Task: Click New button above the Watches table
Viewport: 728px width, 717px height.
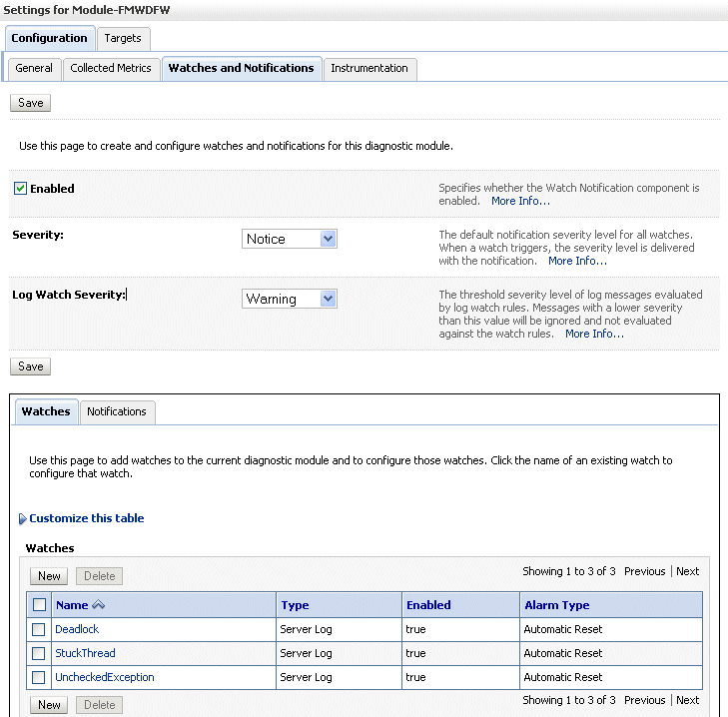Action: point(49,576)
